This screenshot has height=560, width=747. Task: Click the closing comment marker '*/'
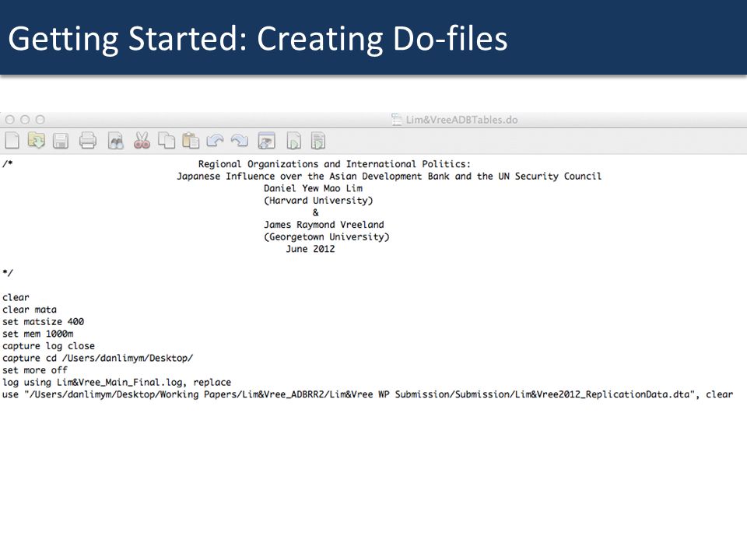tap(8, 273)
